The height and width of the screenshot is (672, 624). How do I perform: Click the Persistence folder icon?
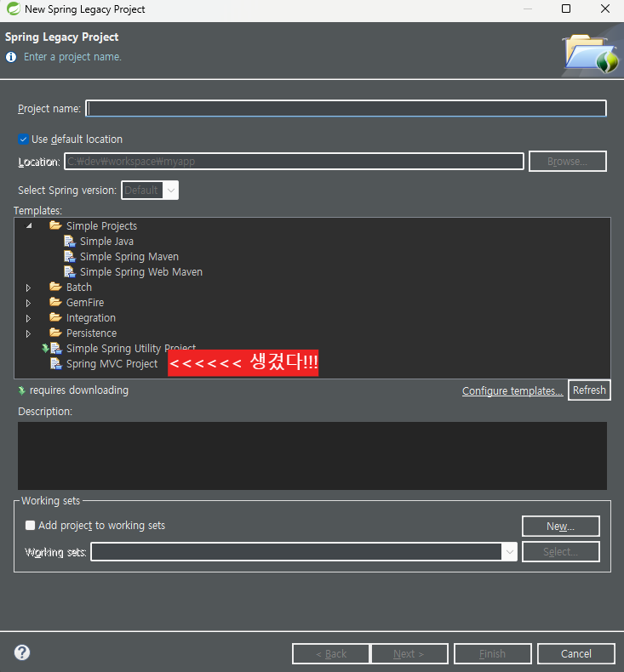click(x=55, y=332)
